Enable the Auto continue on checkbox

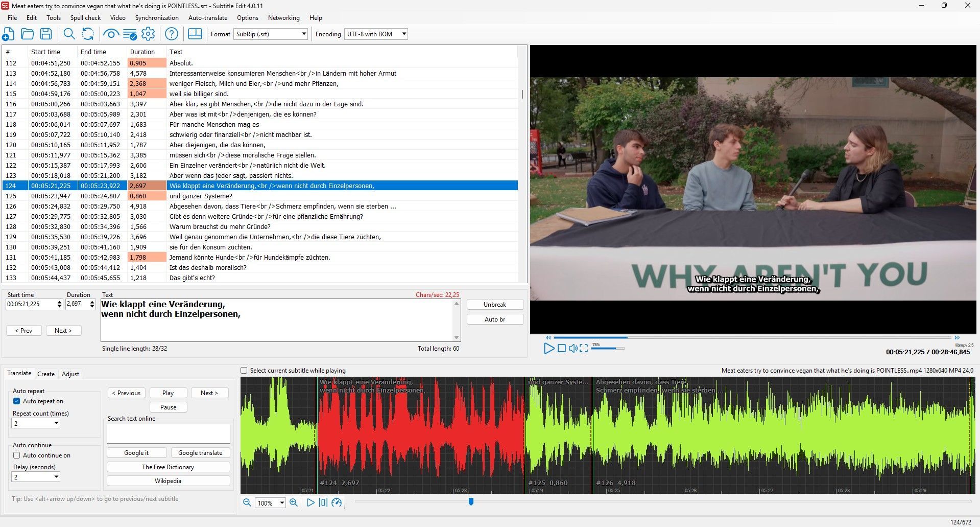(x=17, y=455)
